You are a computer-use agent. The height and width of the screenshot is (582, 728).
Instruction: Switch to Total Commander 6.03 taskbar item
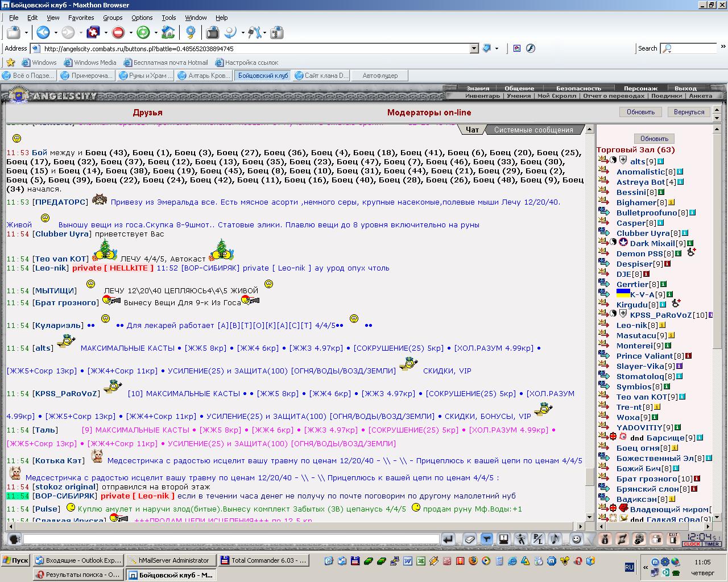coord(264,560)
